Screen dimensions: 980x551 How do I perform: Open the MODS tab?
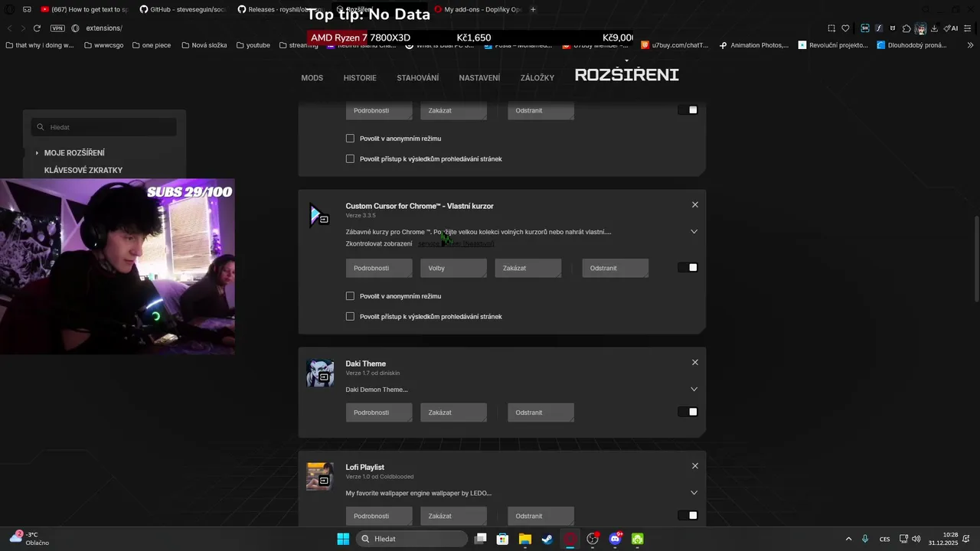click(312, 78)
